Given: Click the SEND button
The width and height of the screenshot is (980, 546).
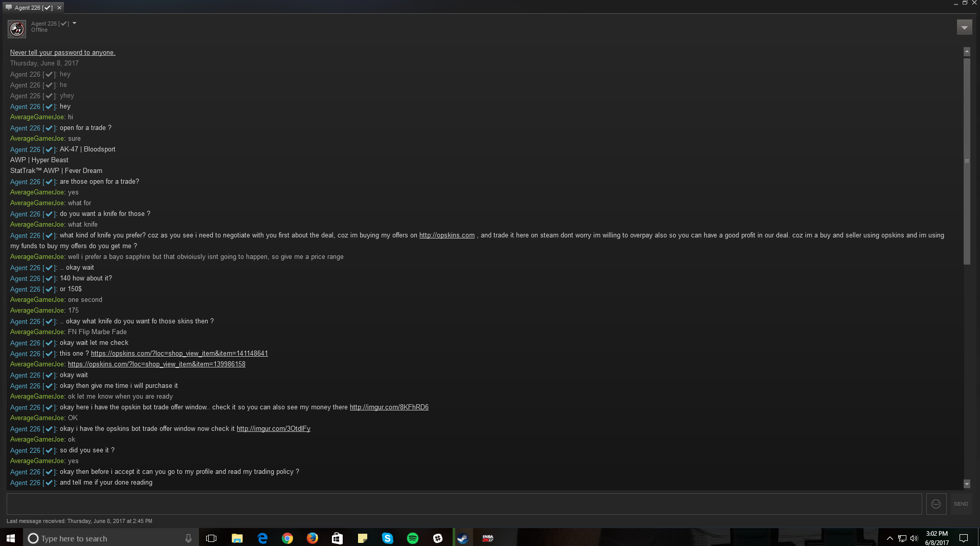Looking at the screenshot, I should 961,504.
